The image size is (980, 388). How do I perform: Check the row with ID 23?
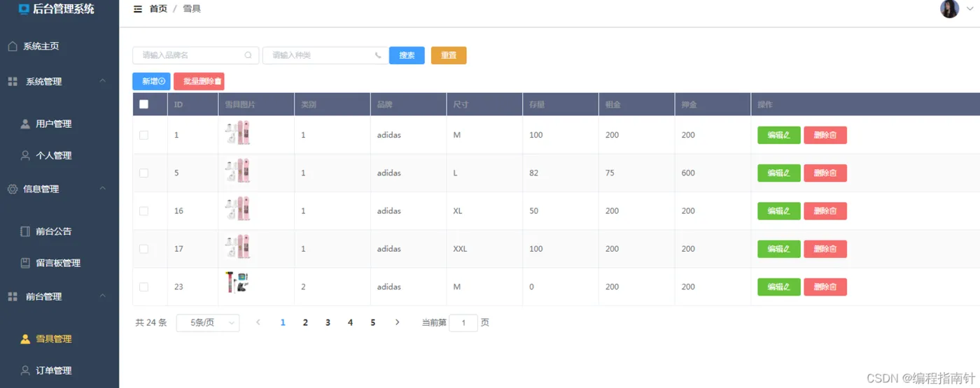click(144, 287)
